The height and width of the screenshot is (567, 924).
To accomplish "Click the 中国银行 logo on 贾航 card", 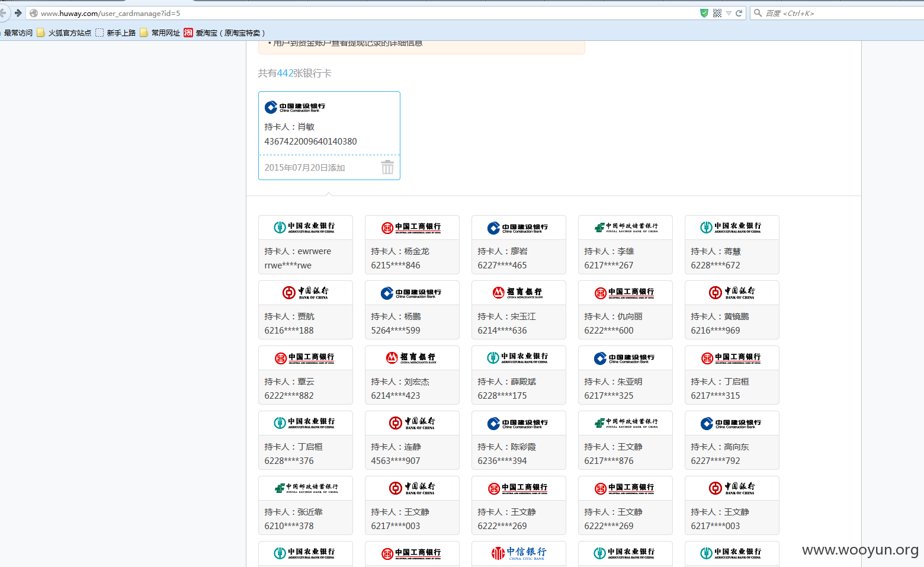I will click(306, 292).
